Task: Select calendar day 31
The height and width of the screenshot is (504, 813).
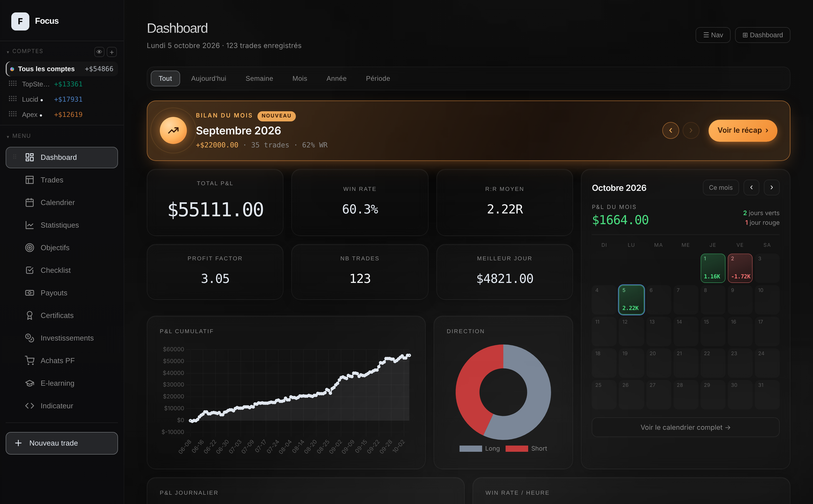Action: [x=767, y=395]
